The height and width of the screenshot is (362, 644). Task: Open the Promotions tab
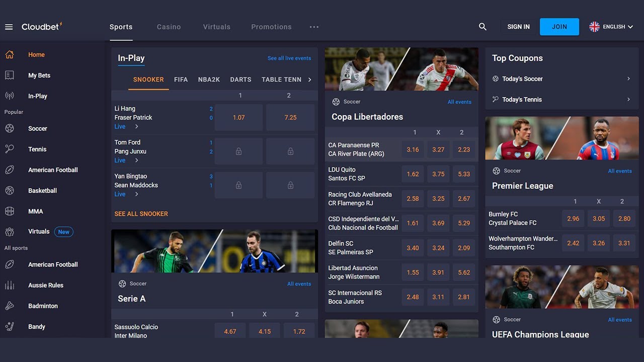tap(271, 27)
